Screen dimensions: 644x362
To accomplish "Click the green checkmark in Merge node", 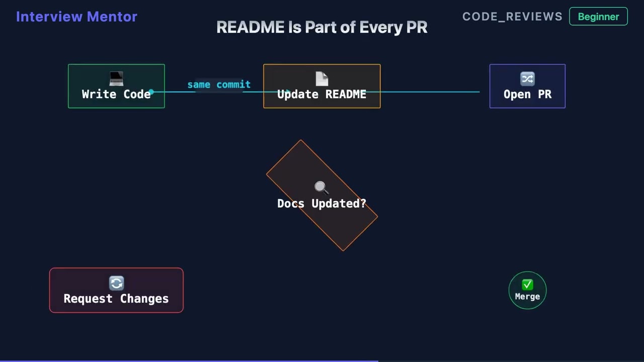I will point(527,285).
